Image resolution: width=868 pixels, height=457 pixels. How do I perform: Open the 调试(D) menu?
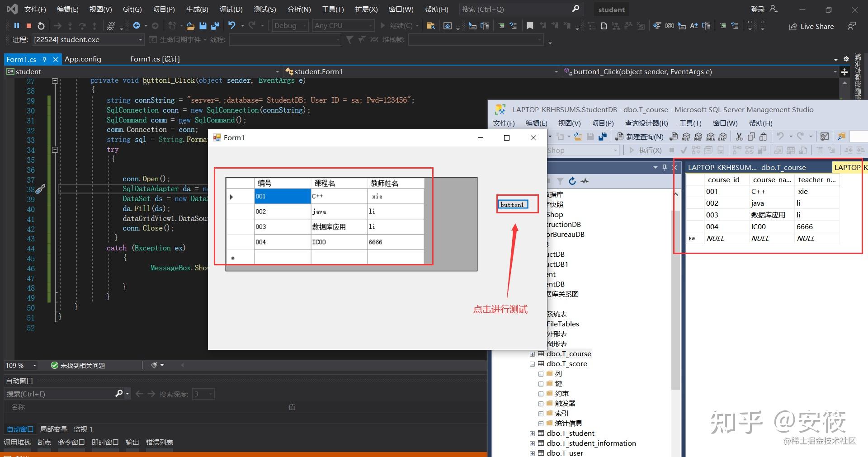[231, 9]
